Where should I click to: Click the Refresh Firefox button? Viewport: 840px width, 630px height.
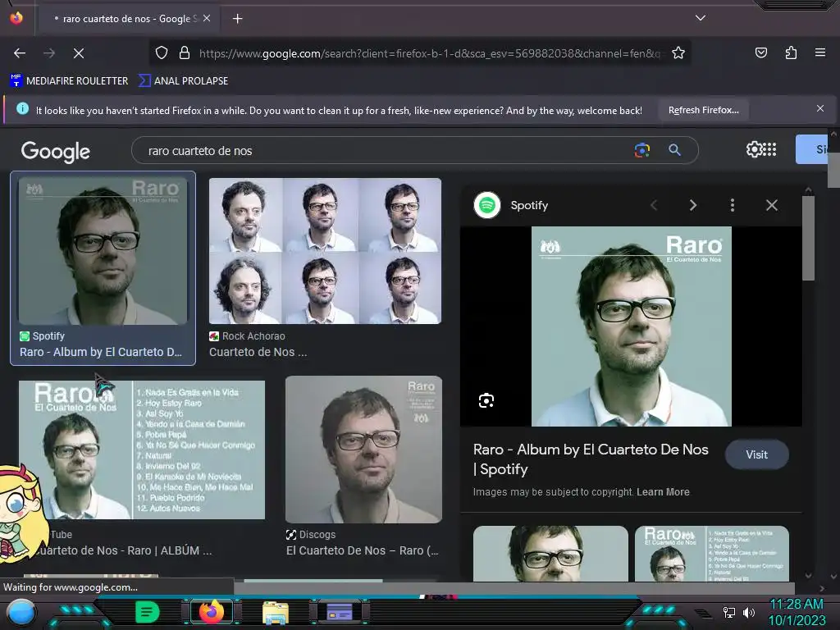(x=703, y=110)
